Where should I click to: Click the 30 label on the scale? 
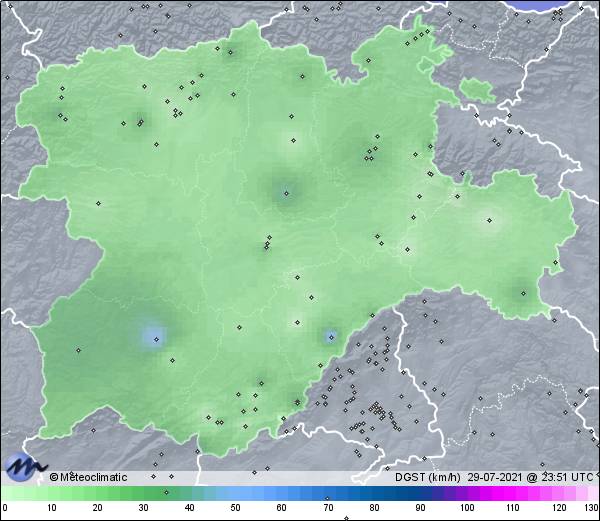(143, 508)
